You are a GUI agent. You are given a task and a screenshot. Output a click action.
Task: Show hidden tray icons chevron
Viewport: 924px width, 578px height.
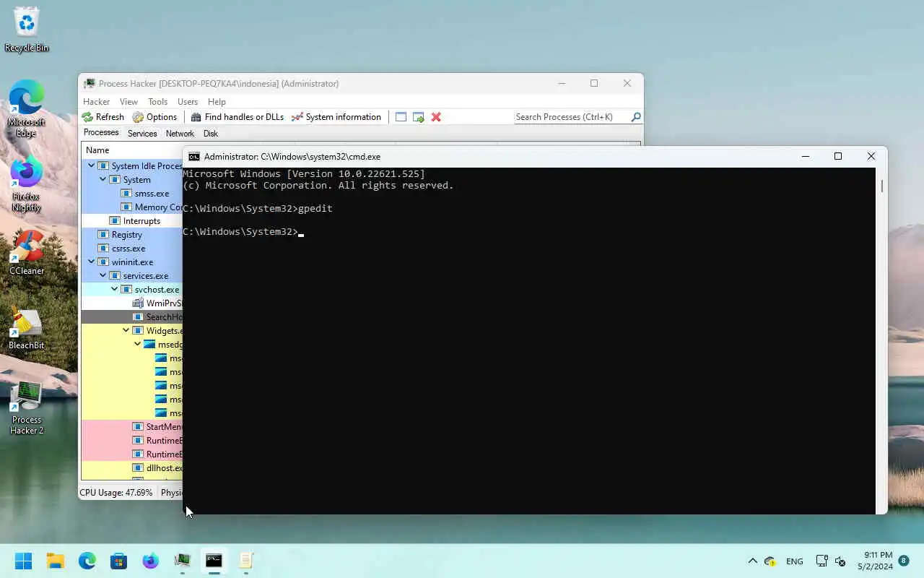point(752,561)
